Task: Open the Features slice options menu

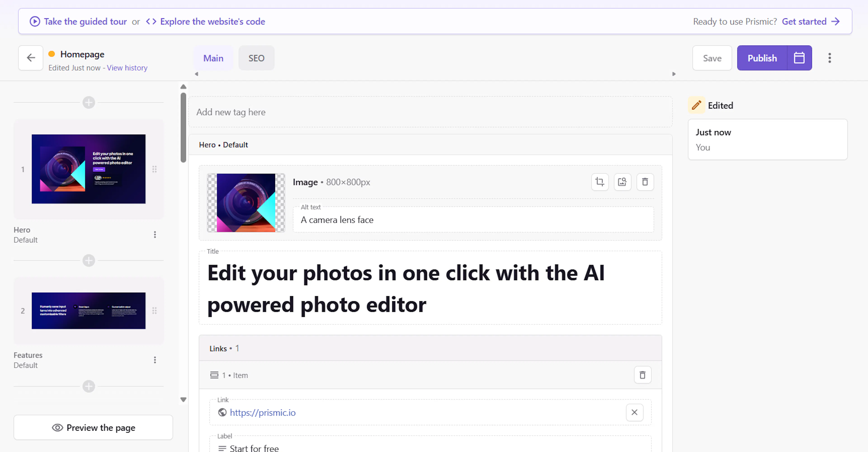Action: (155, 360)
